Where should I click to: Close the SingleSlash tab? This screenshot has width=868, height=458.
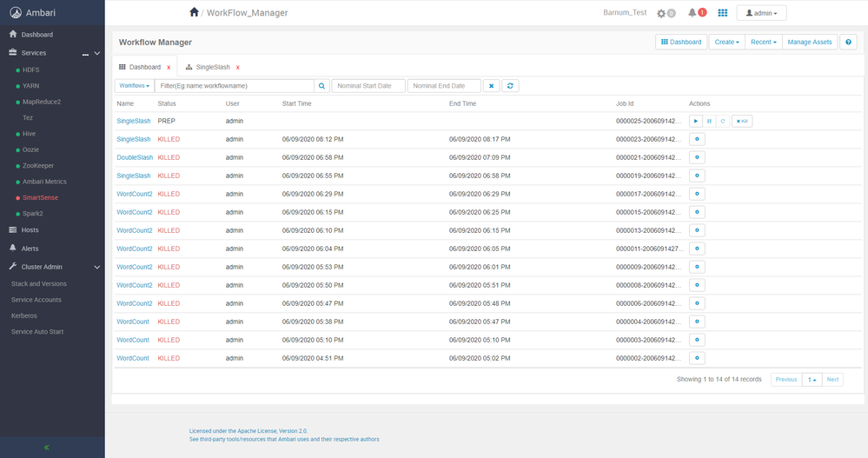click(x=238, y=68)
